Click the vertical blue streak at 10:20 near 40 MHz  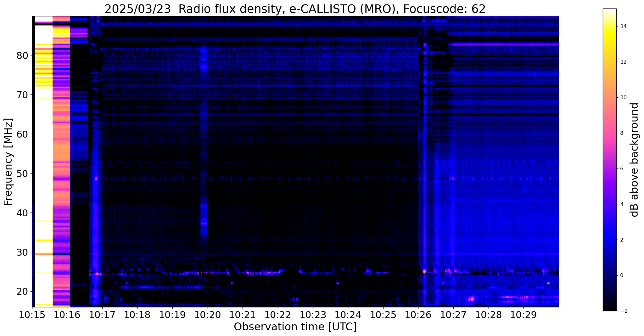click(x=204, y=217)
